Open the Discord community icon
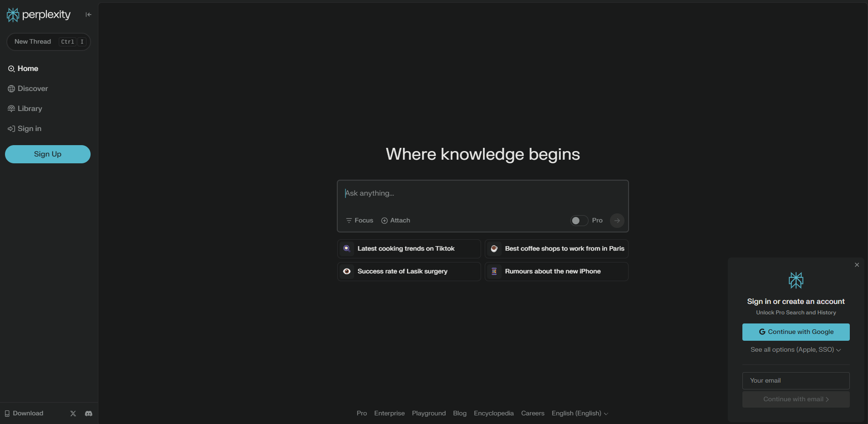Image resolution: width=868 pixels, height=424 pixels. click(88, 414)
